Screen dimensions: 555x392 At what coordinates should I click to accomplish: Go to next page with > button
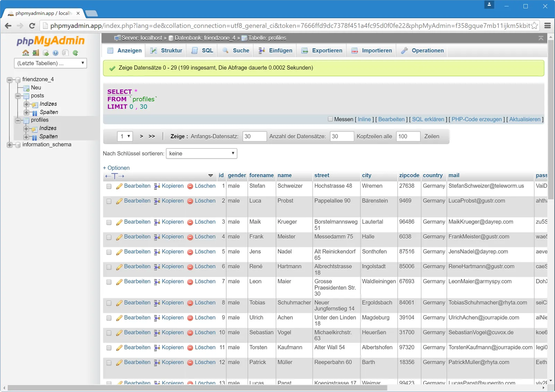(x=142, y=136)
